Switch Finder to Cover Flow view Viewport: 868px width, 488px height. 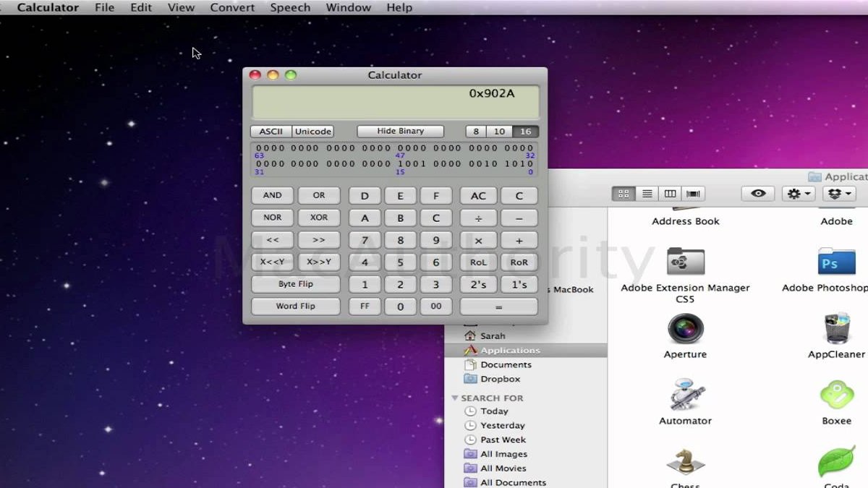click(x=694, y=194)
